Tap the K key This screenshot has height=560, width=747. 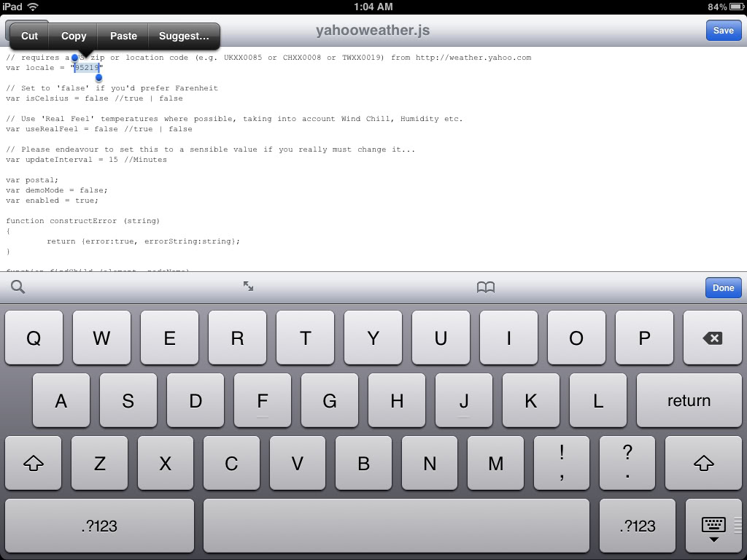tap(531, 400)
